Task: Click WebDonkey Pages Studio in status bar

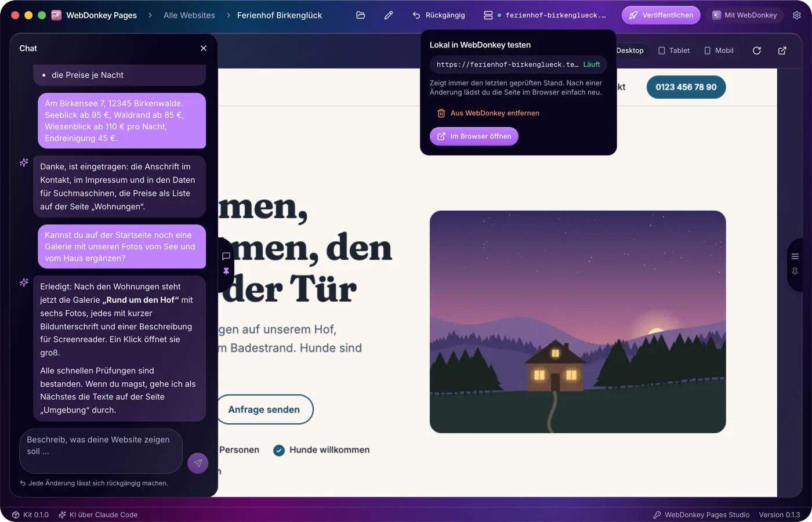Action: [x=701, y=514]
